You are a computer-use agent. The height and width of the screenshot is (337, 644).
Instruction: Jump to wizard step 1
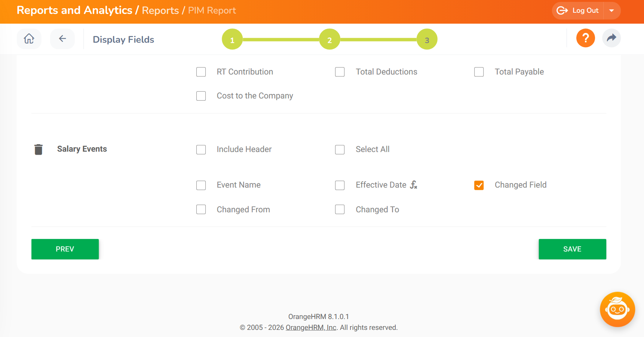point(232,39)
